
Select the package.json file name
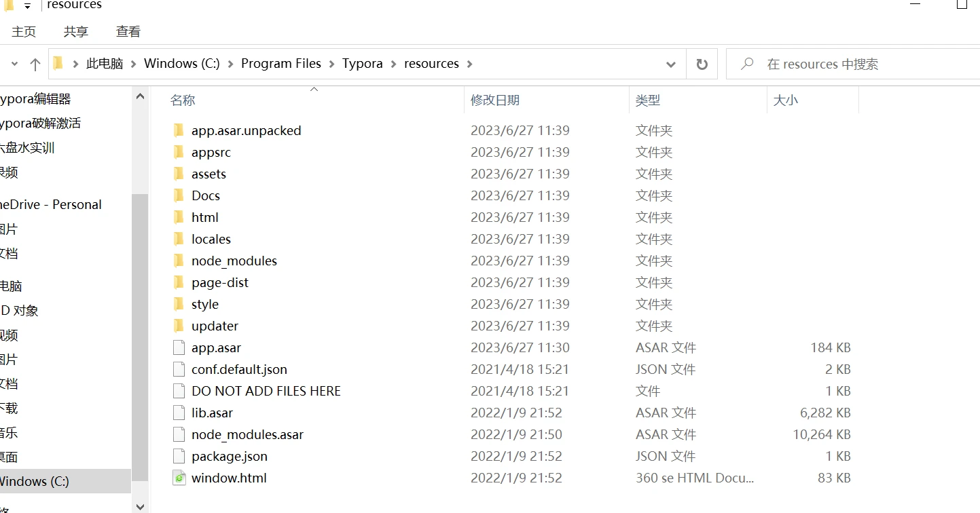(230, 456)
